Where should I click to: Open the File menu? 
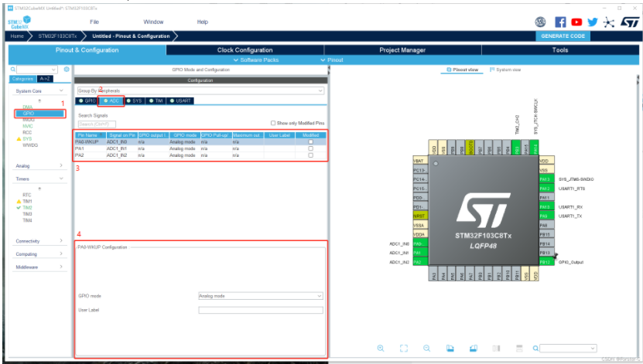(x=94, y=22)
